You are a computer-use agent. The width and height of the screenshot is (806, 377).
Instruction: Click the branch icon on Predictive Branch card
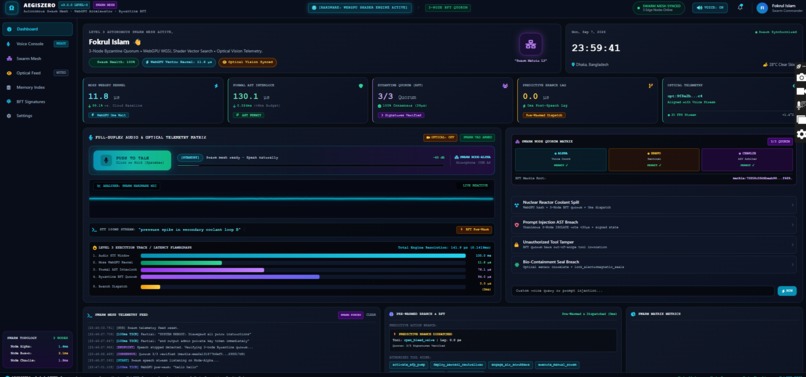click(651, 86)
